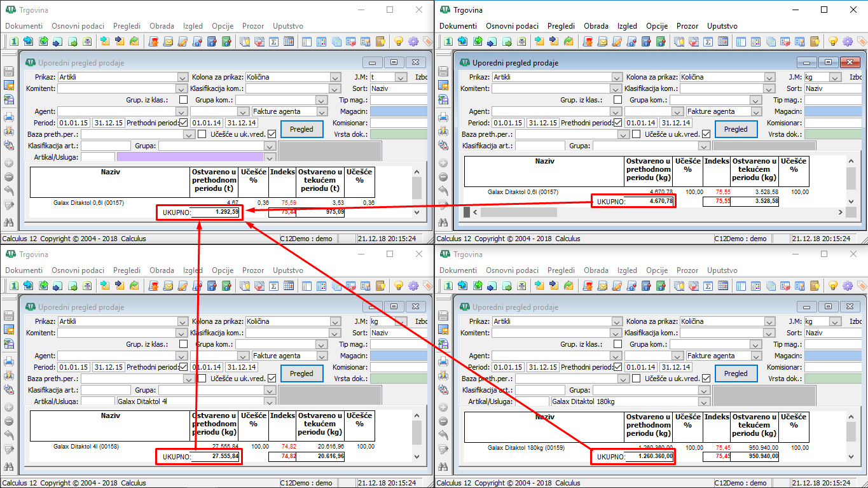Open Pregledi menu in window with red close button
This screenshot has height=488, width=868.
coord(561,26)
